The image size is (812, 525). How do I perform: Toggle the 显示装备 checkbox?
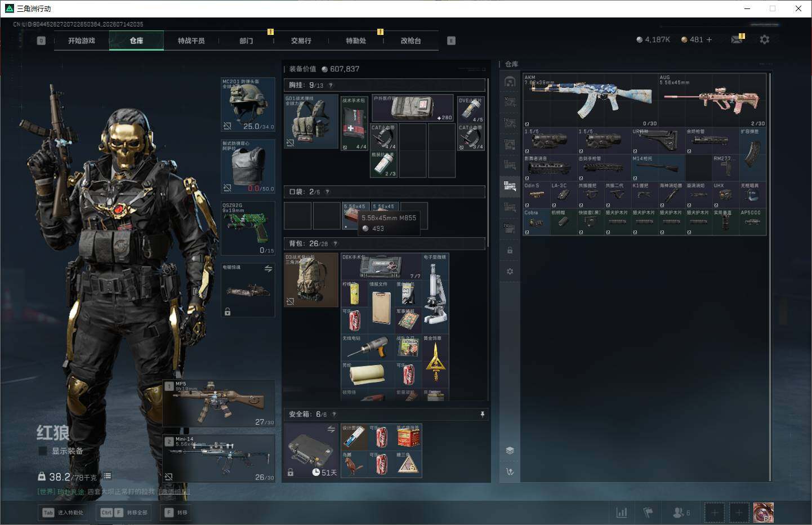point(43,451)
